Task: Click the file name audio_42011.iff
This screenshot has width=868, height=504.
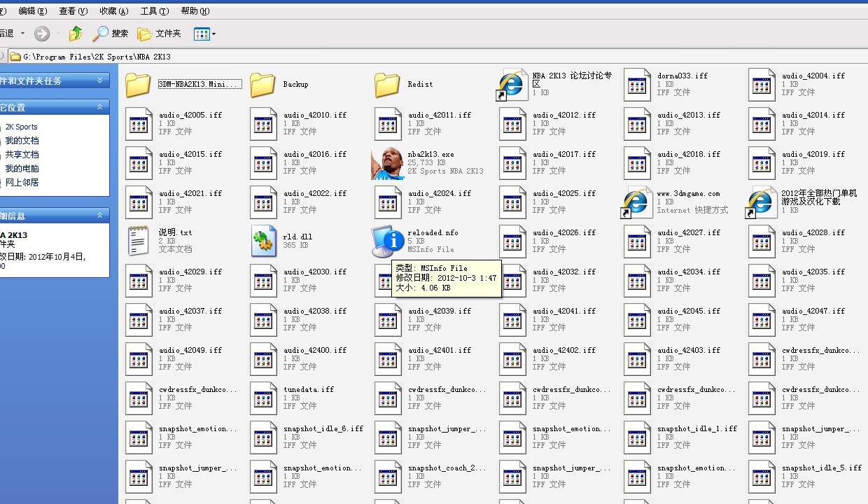Action: tap(440, 115)
